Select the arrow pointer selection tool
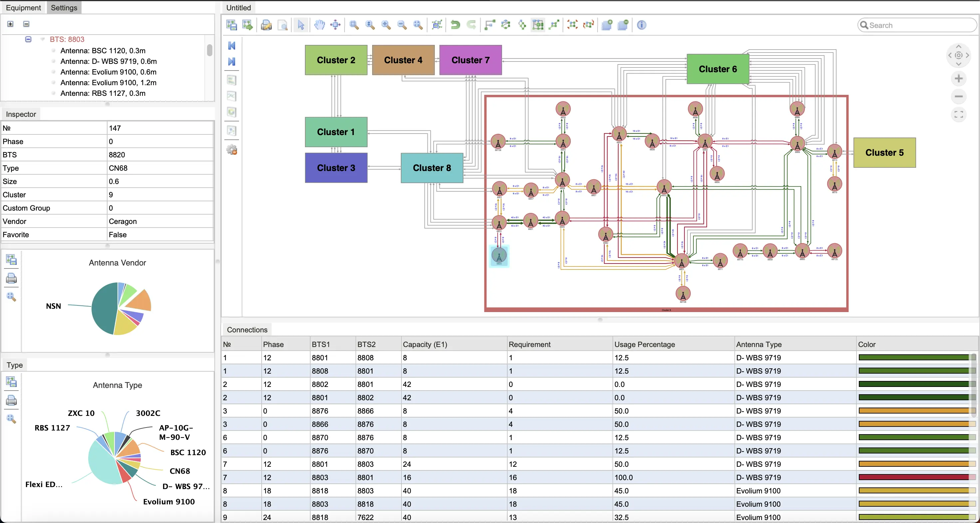Viewport: 980px width, 523px height. click(301, 25)
